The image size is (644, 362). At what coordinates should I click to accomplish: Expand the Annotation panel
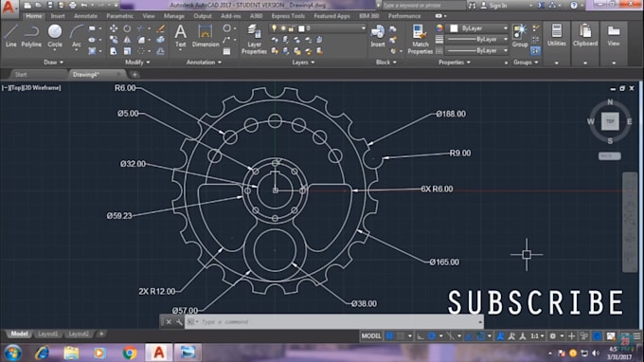tap(204, 63)
